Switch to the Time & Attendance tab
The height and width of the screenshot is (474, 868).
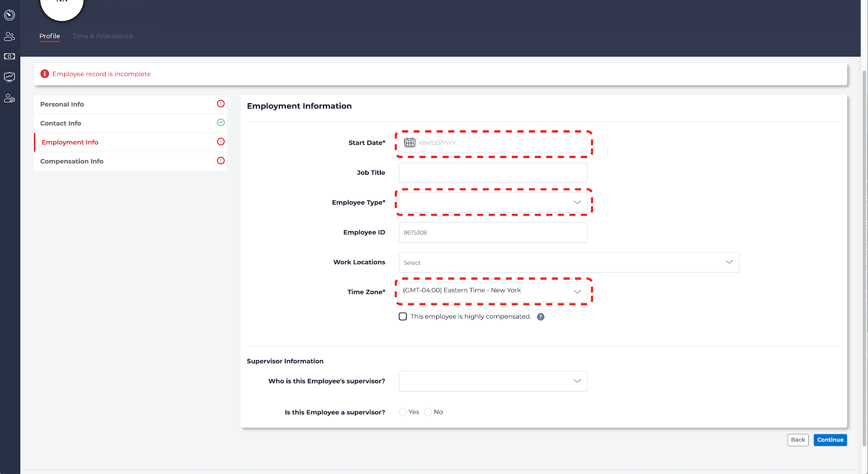(103, 36)
